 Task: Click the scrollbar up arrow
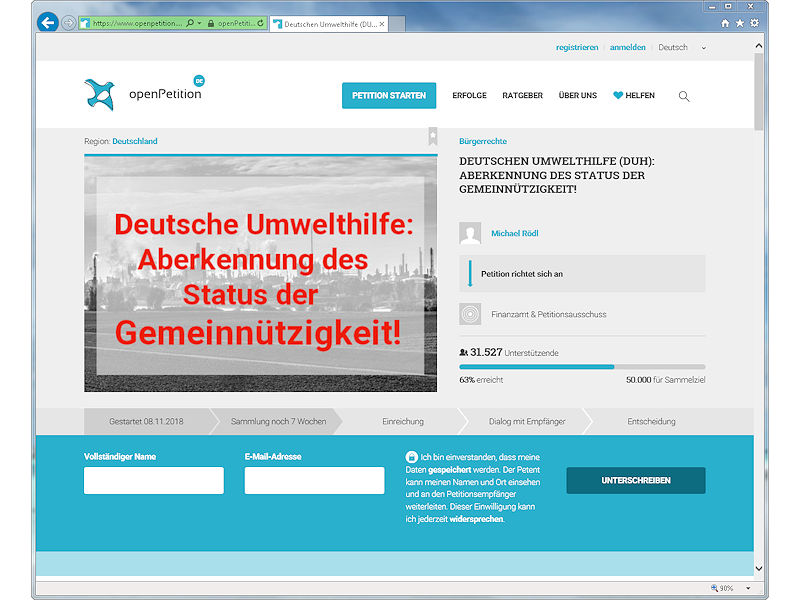pos(759,46)
